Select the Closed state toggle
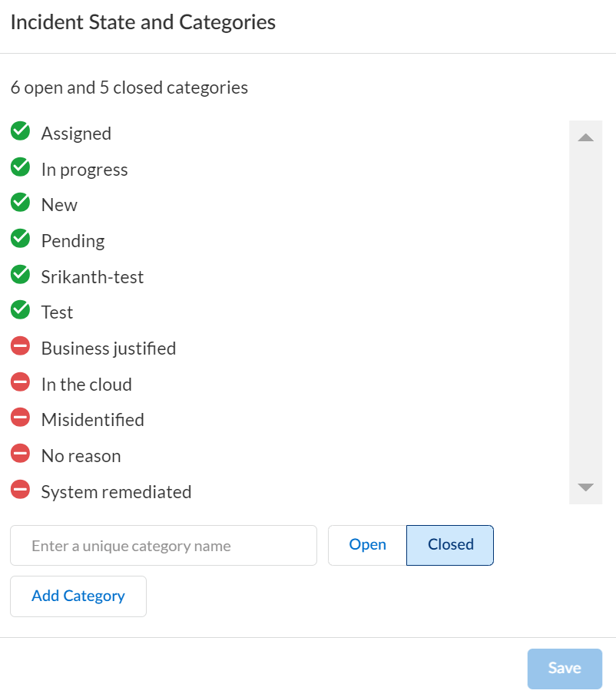Screen dimensions: 616x697 (x=450, y=545)
